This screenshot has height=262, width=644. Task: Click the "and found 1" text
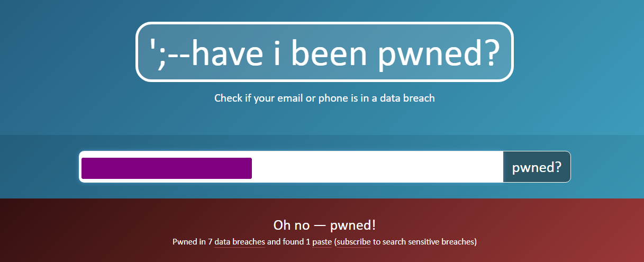click(x=289, y=242)
